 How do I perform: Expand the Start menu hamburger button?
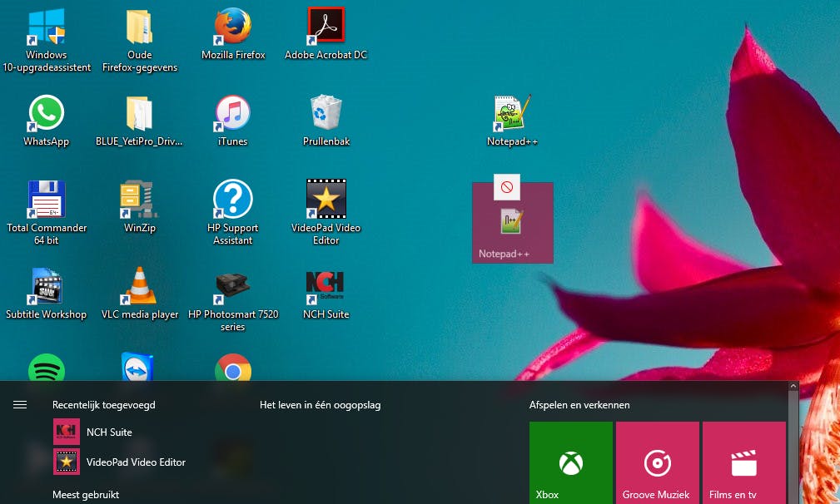click(x=20, y=404)
